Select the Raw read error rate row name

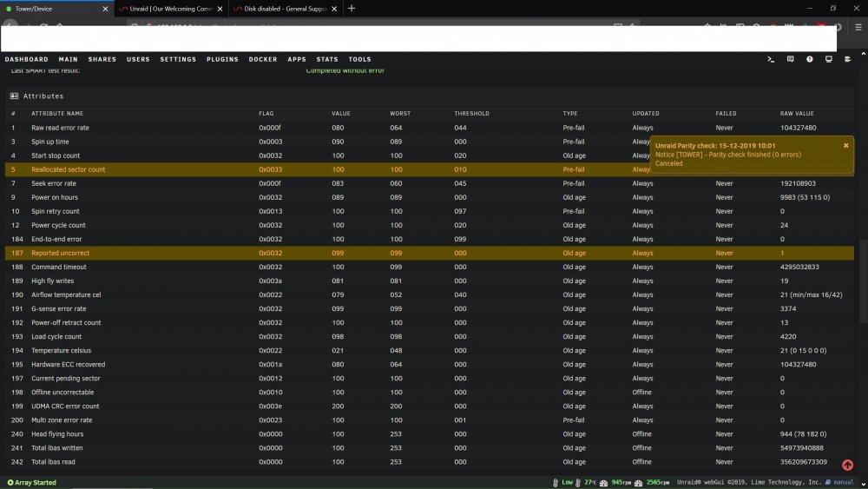pyautogui.click(x=61, y=128)
